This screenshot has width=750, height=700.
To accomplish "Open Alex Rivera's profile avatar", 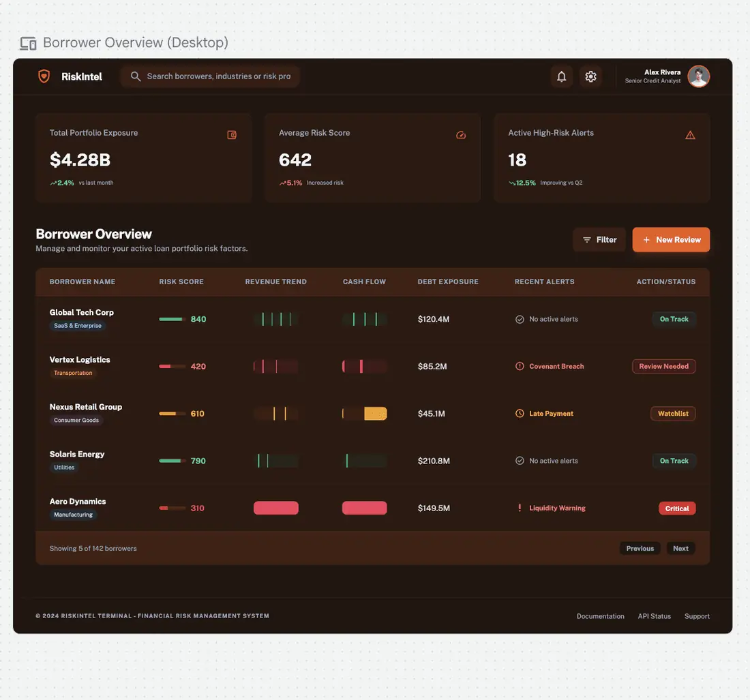I will [x=698, y=76].
